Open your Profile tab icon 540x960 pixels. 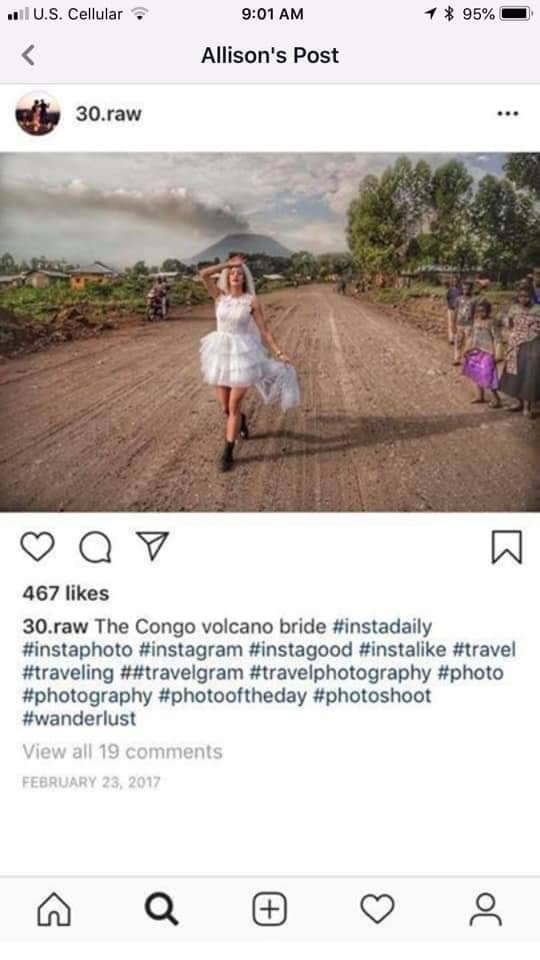coord(486,909)
